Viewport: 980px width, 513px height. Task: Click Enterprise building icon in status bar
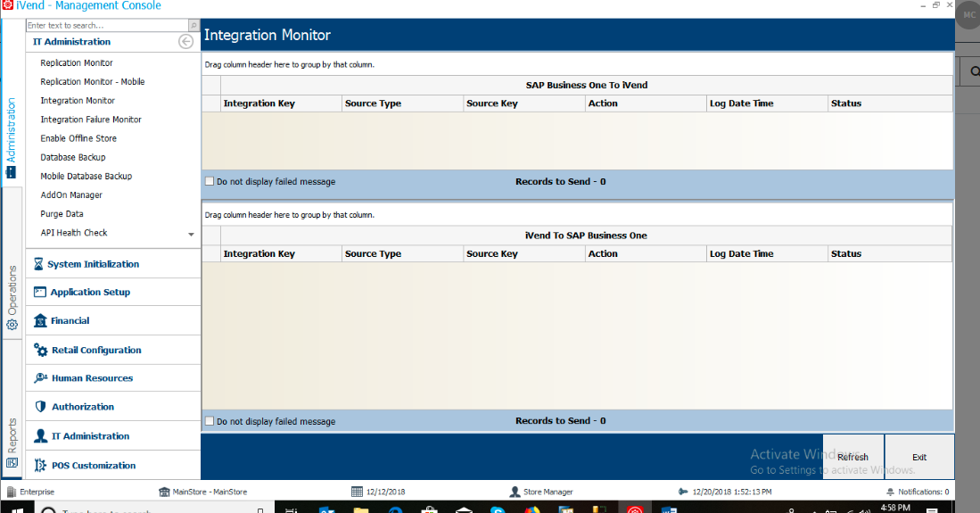tap(12, 492)
